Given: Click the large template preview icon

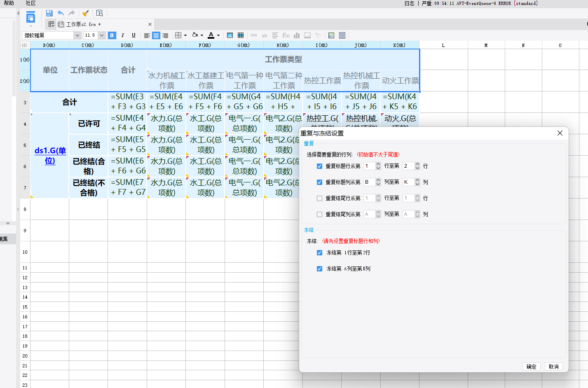Looking at the screenshot, I should point(31,18).
